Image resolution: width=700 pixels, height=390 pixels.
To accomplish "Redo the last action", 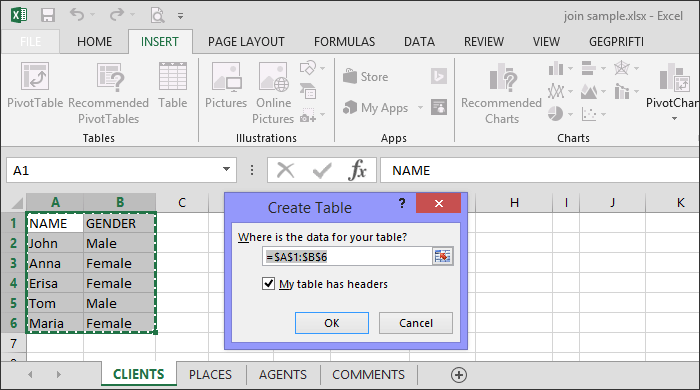I will pos(117,15).
